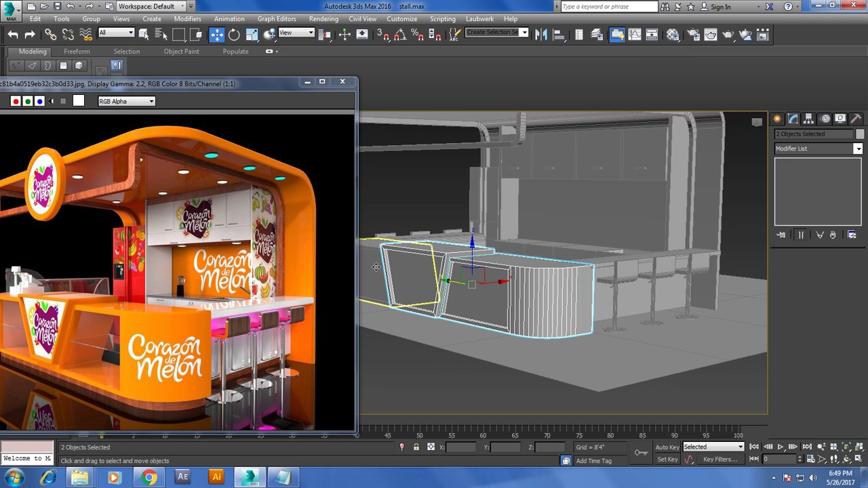This screenshot has height=488, width=868.
Task: Click the Play Animation button
Action: (780, 447)
